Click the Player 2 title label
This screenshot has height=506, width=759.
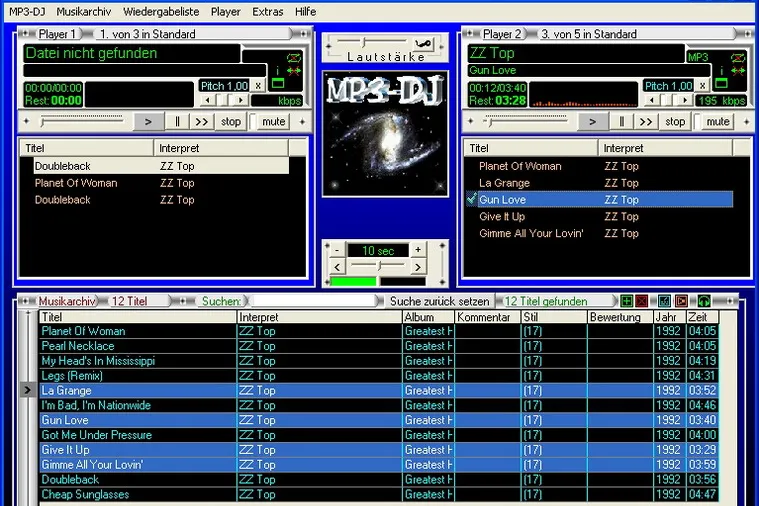coord(502,34)
